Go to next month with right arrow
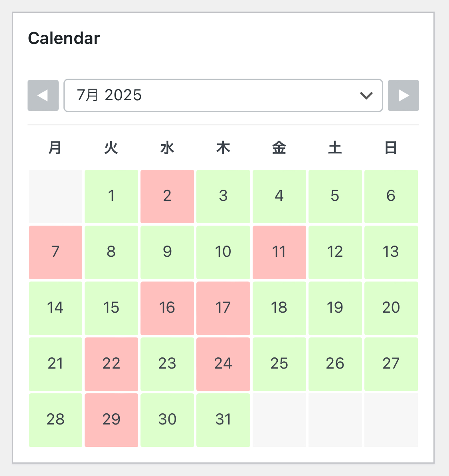This screenshot has width=449, height=476. point(403,95)
